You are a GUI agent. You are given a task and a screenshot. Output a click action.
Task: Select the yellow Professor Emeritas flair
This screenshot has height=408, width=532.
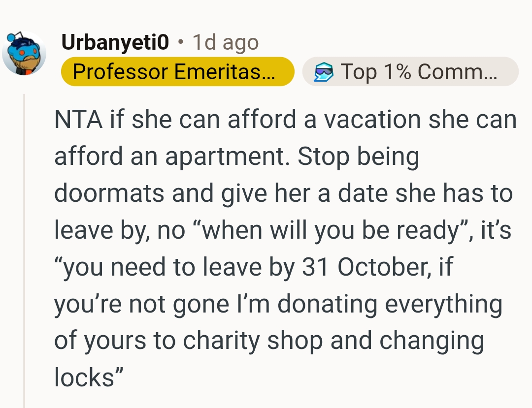[167, 72]
